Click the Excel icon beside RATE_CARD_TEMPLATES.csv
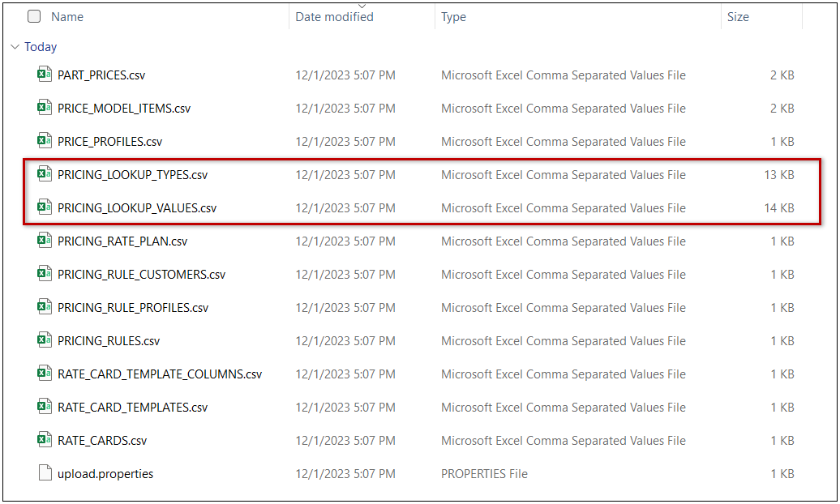 (x=45, y=407)
